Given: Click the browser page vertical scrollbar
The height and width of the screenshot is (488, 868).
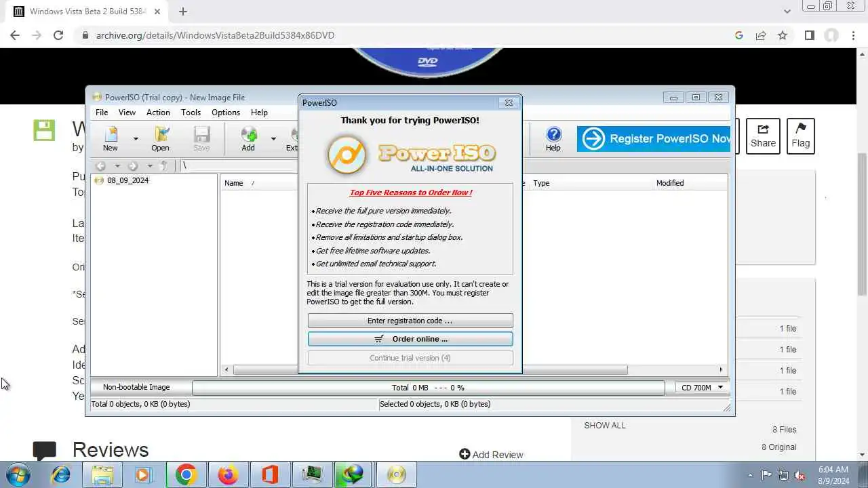Looking at the screenshot, I should (x=862, y=224).
